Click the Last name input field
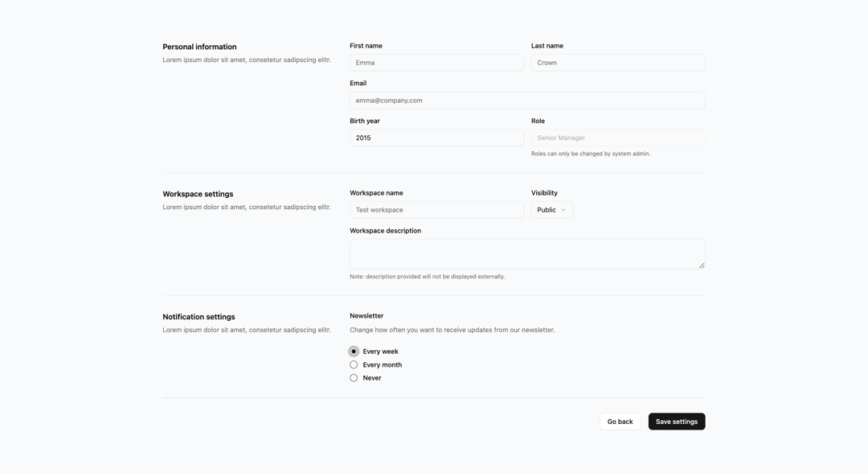 [618, 63]
